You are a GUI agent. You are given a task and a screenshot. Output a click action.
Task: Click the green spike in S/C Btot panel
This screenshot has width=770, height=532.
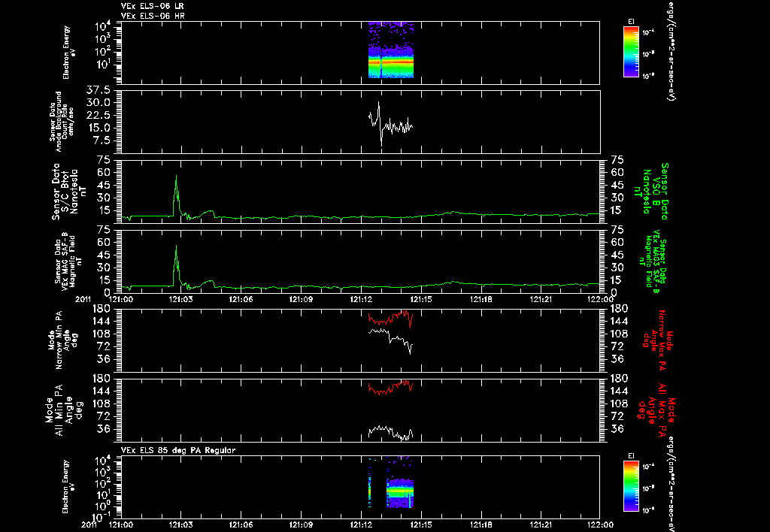pyautogui.click(x=176, y=195)
